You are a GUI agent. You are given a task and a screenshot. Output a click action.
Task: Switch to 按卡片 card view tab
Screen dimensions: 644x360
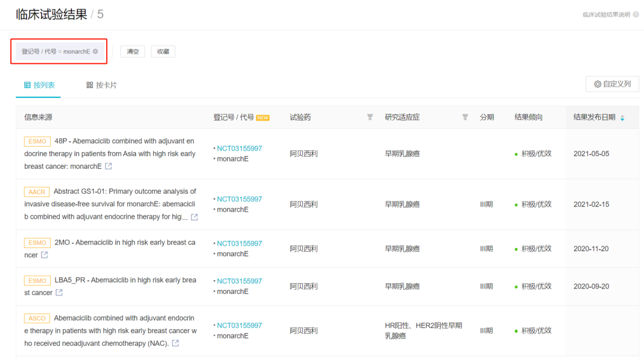tap(101, 85)
